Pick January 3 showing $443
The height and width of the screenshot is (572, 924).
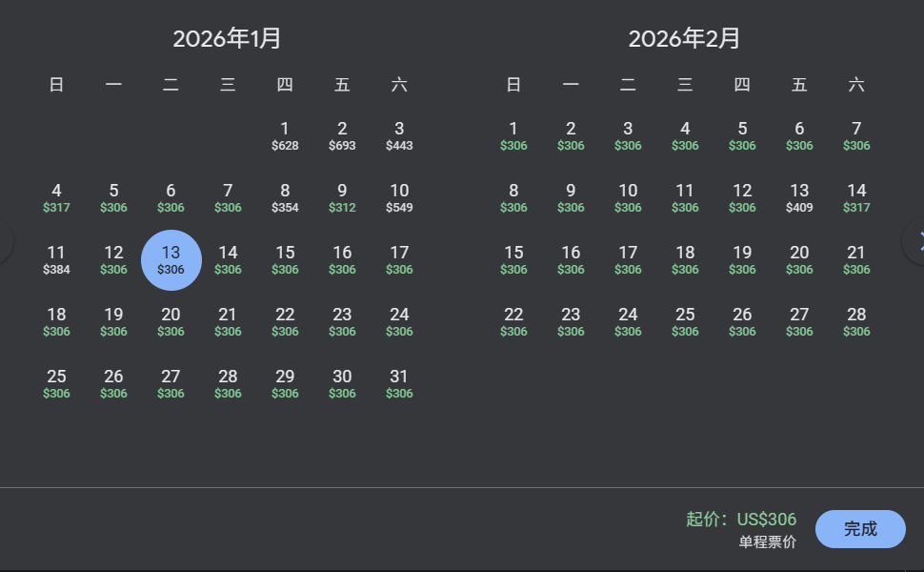399,135
